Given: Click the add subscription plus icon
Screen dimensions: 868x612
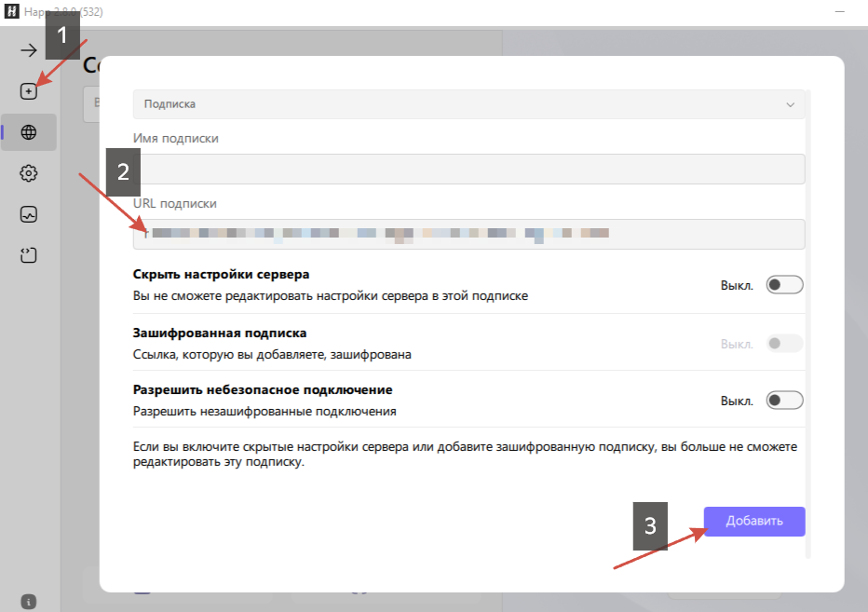Looking at the screenshot, I should click(x=29, y=91).
